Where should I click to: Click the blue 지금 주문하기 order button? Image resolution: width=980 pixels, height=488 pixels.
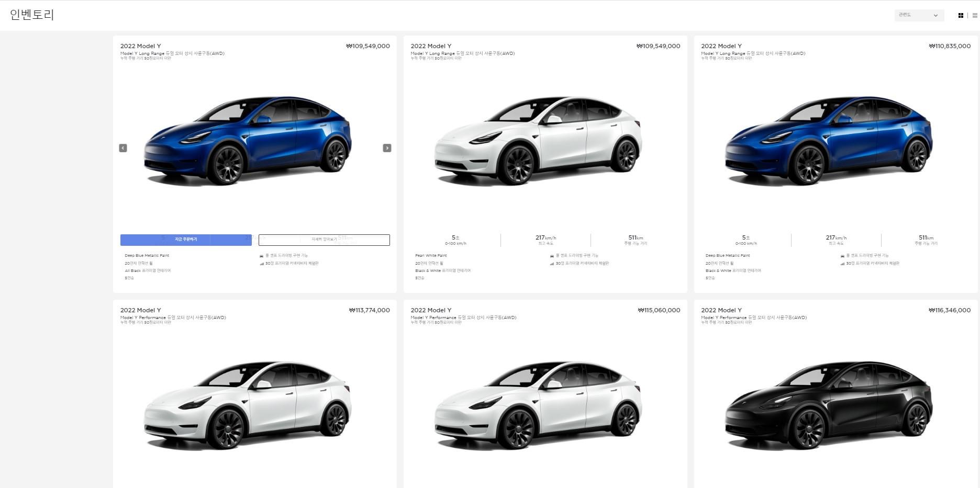click(x=186, y=240)
